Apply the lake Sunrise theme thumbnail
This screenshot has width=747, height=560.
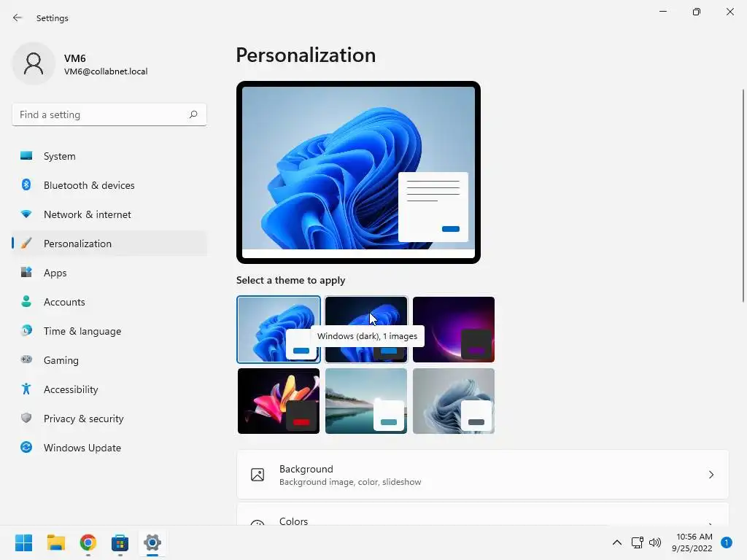click(x=366, y=401)
